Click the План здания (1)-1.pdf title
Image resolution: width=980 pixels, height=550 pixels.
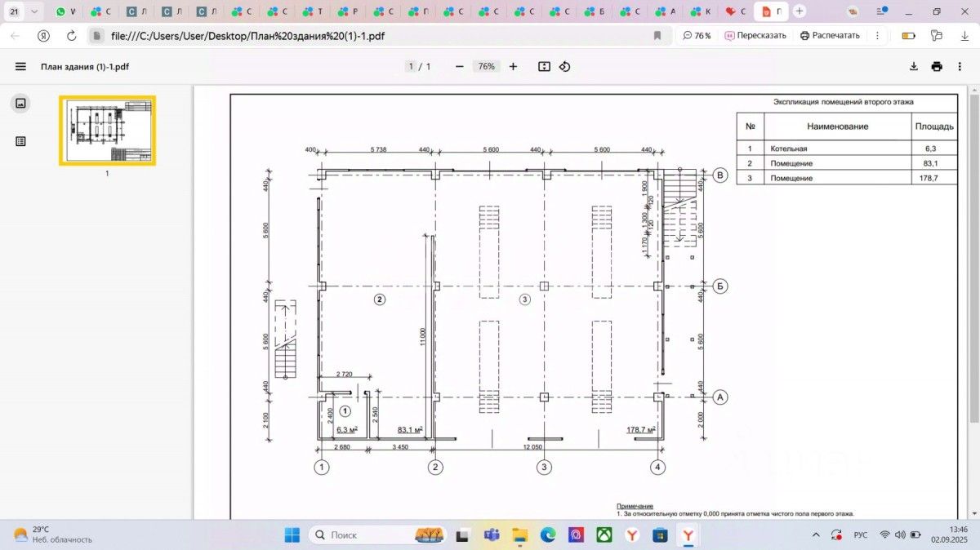tap(85, 67)
